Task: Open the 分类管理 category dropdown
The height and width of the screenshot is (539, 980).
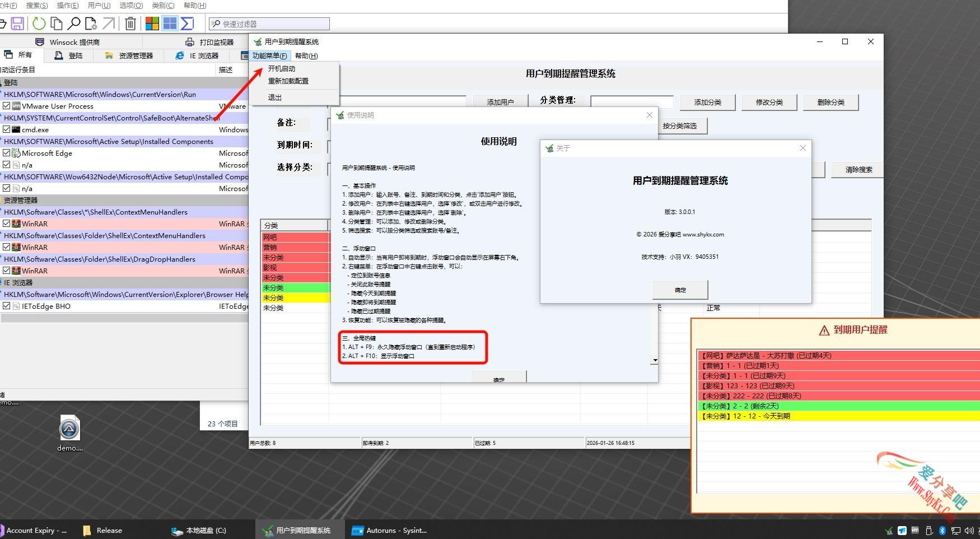Action: click(632, 101)
